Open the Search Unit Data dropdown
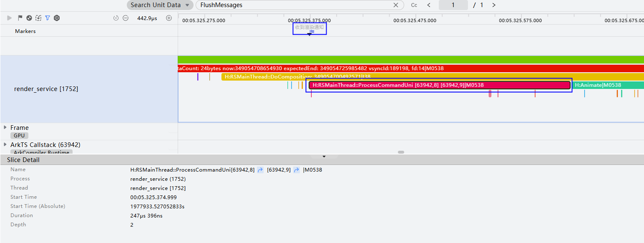The image size is (644, 243). point(160,5)
